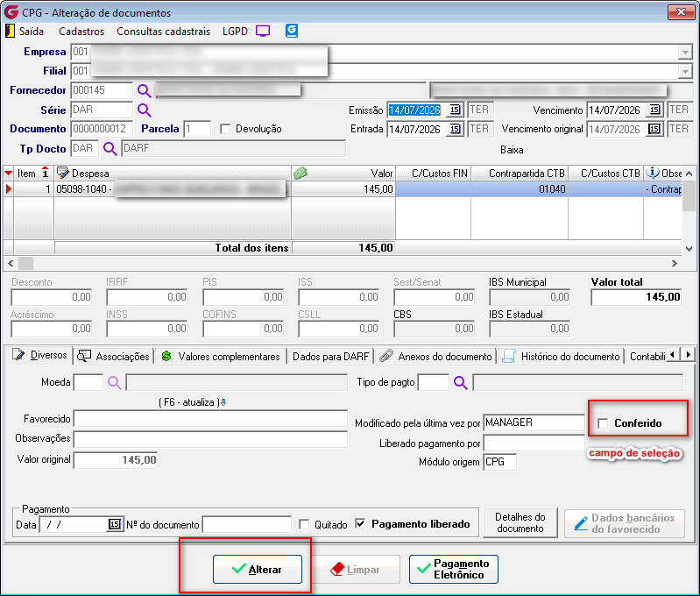Open the Cadastros menu
The height and width of the screenshot is (596, 700).
point(81,32)
